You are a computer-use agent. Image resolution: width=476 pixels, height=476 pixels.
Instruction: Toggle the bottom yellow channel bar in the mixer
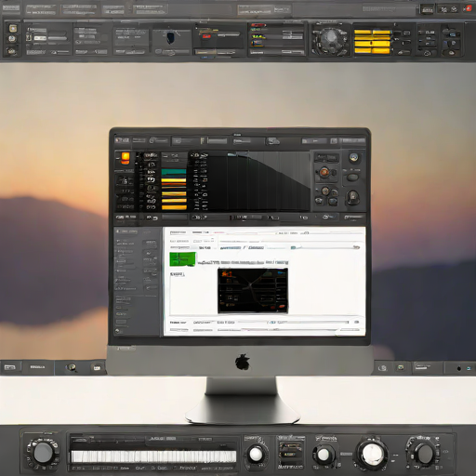click(x=174, y=207)
